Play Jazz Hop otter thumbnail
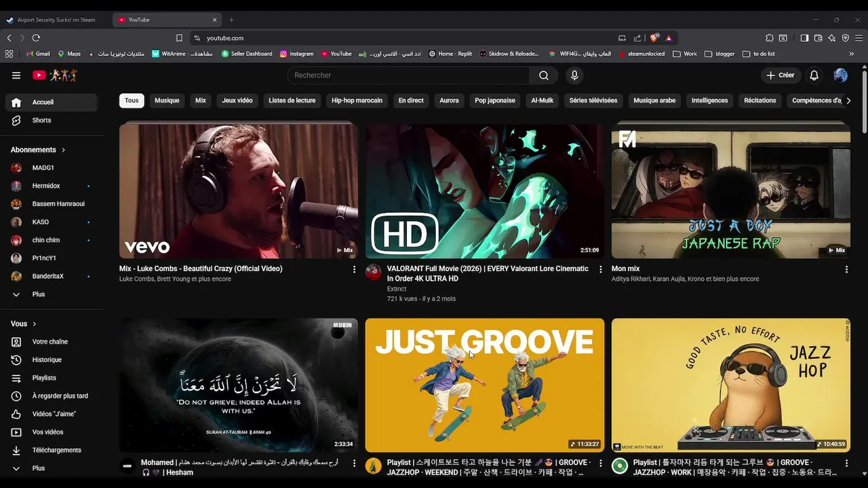 point(731,385)
